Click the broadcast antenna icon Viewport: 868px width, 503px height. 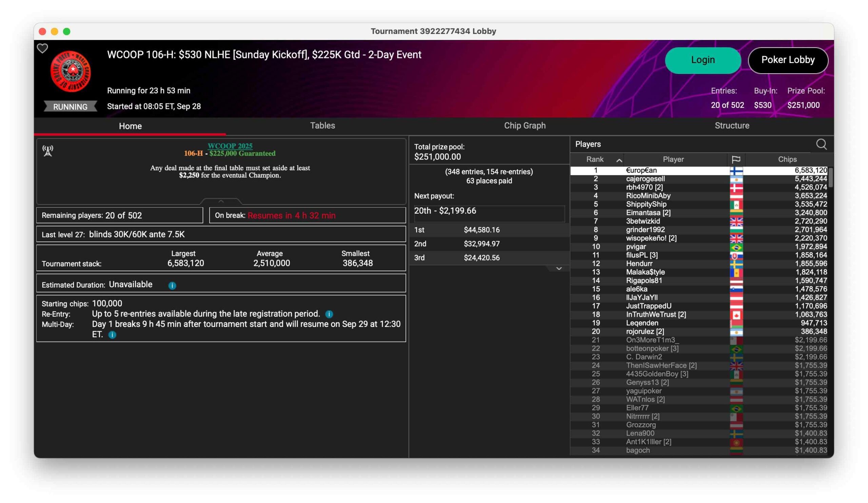pyautogui.click(x=48, y=151)
